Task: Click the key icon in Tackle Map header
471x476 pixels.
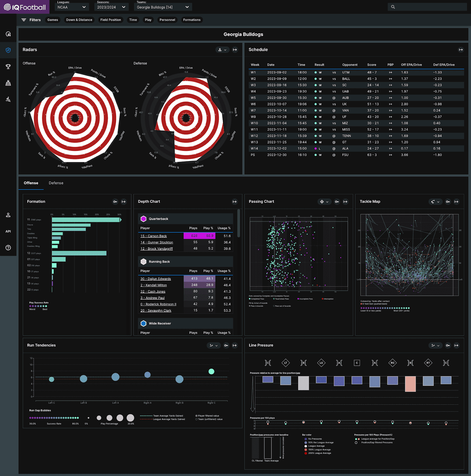Action: (448, 202)
